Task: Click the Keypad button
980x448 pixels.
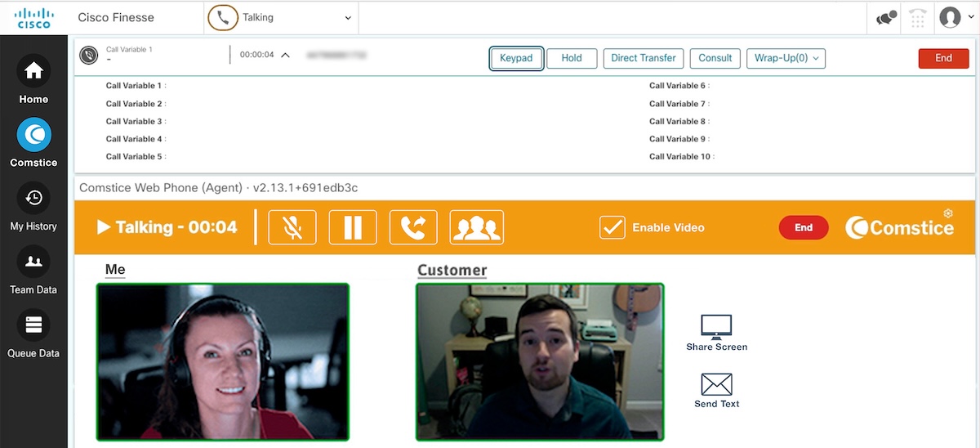Action: tap(516, 58)
